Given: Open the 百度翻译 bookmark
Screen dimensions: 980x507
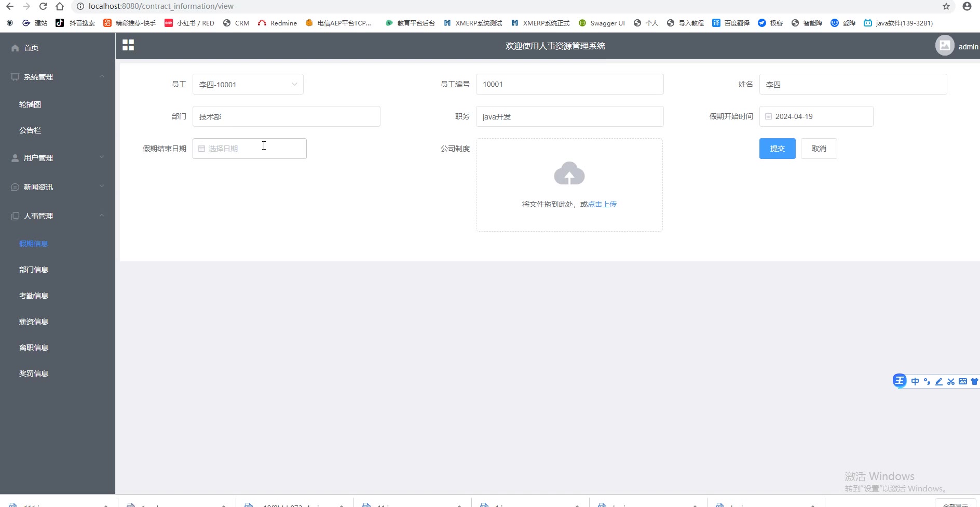Looking at the screenshot, I should point(731,23).
